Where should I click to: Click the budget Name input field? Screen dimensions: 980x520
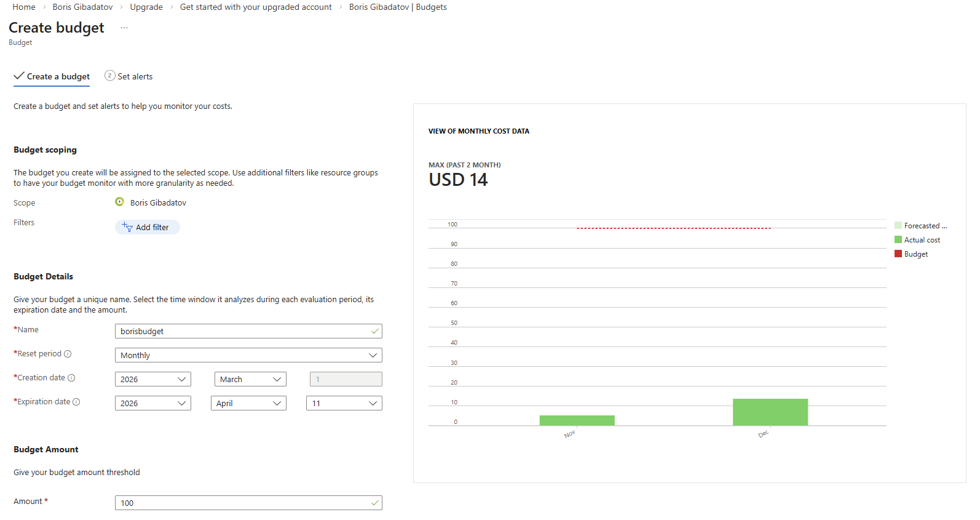[243, 331]
